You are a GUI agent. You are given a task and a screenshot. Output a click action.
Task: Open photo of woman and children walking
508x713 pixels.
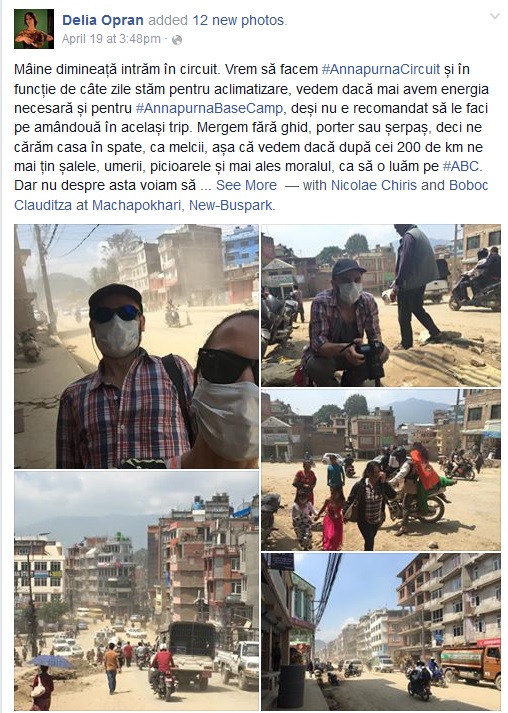pyautogui.click(x=381, y=470)
